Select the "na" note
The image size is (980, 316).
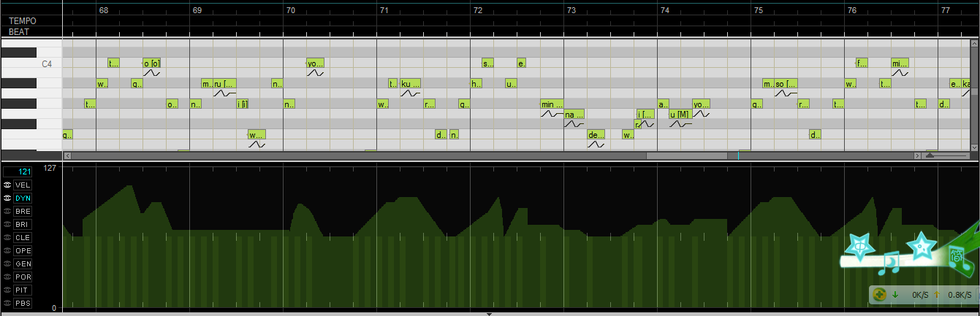click(x=574, y=115)
